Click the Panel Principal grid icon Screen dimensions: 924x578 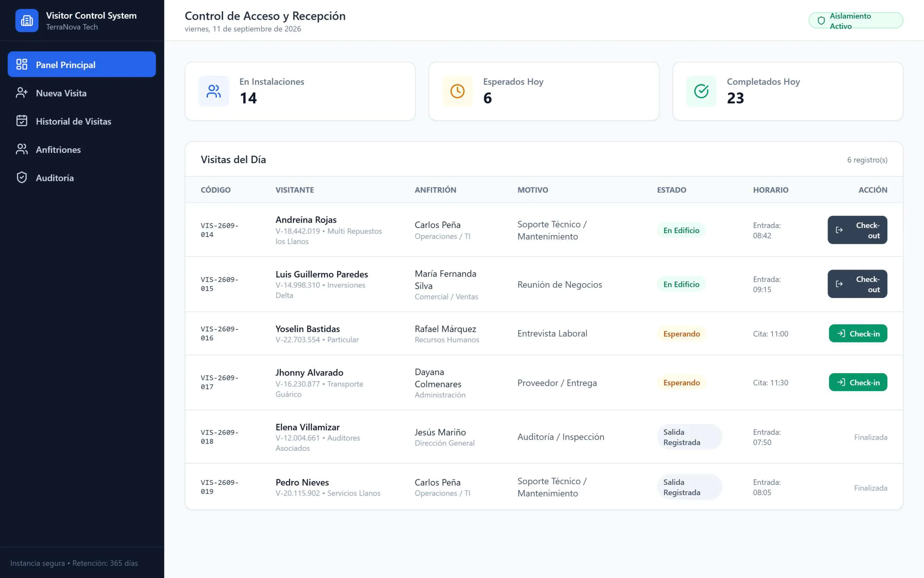22,64
